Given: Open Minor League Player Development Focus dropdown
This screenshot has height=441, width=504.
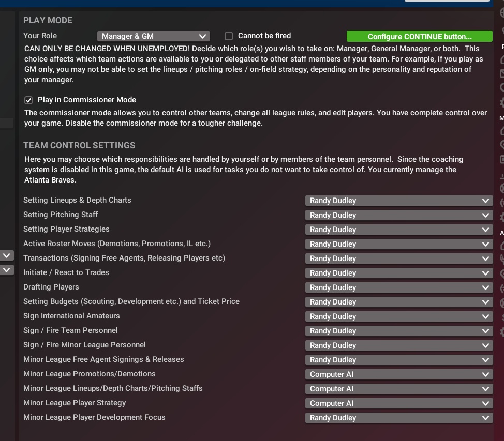Looking at the screenshot, I should click(x=398, y=418).
